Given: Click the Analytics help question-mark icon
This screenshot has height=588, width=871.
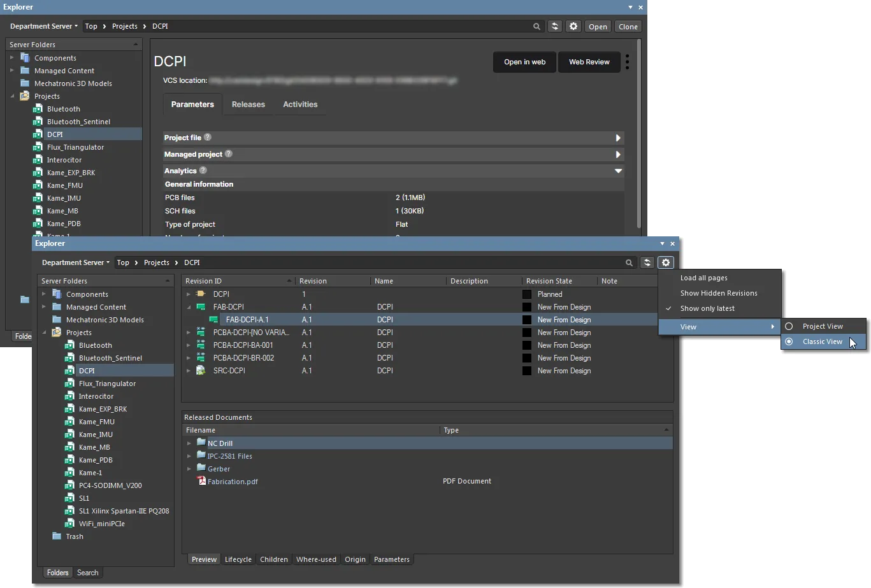Looking at the screenshot, I should click(x=203, y=171).
